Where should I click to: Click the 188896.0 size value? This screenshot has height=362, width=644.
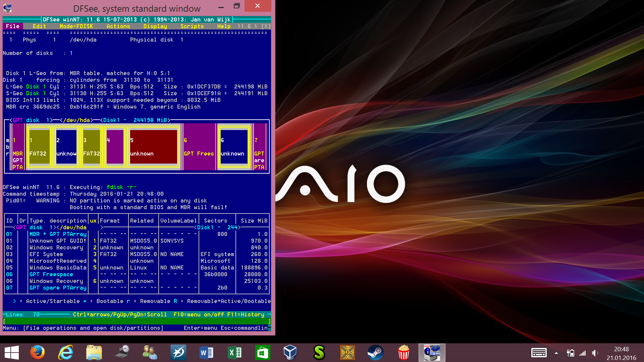(254, 267)
